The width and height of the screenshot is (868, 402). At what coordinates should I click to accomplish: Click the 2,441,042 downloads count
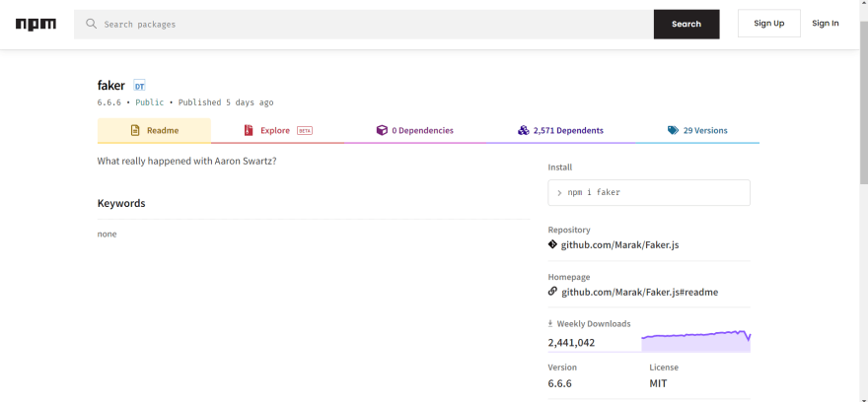pyautogui.click(x=571, y=343)
